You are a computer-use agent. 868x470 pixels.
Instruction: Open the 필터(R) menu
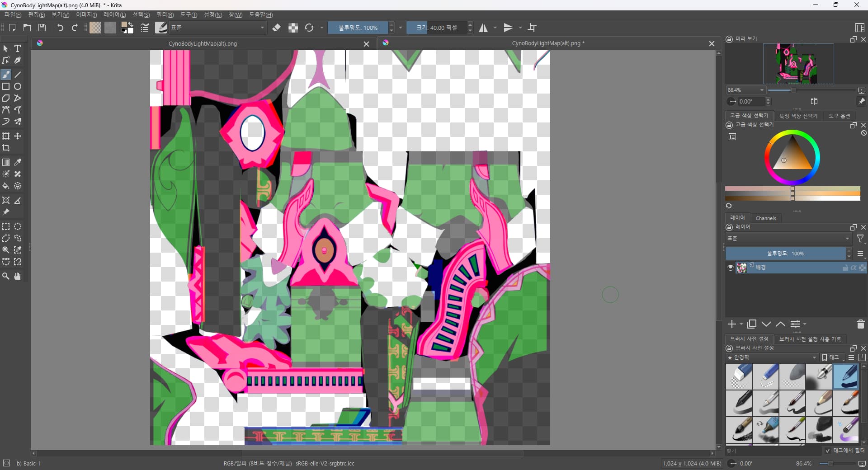point(165,15)
